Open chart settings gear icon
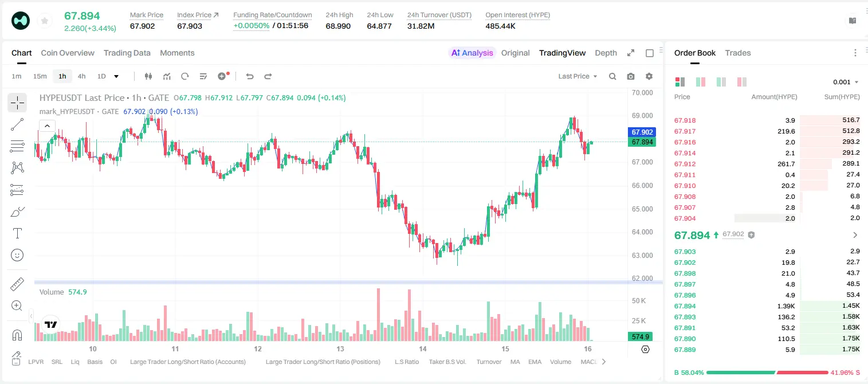Viewport: 868px width, 384px height. click(649, 76)
